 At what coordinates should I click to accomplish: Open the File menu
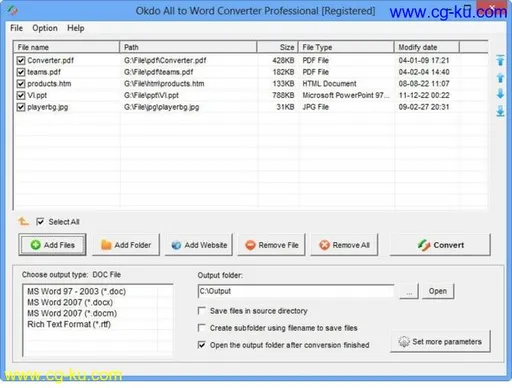16,28
